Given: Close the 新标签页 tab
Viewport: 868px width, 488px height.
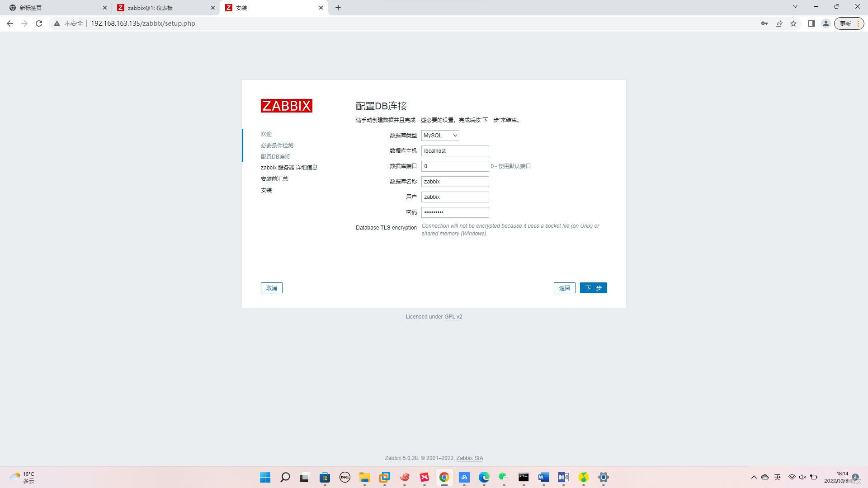Looking at the screenshot, I should [x=105, y=8].
